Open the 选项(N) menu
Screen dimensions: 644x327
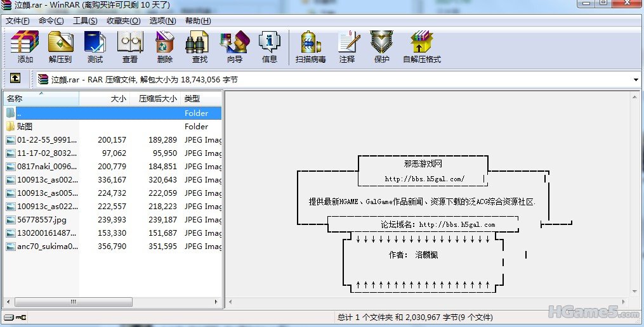(x=162, y=21)
